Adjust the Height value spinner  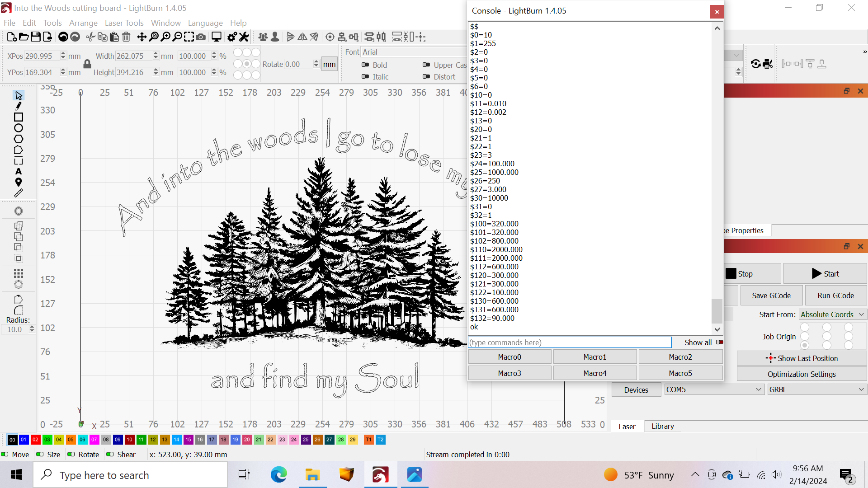coord(156,72)
